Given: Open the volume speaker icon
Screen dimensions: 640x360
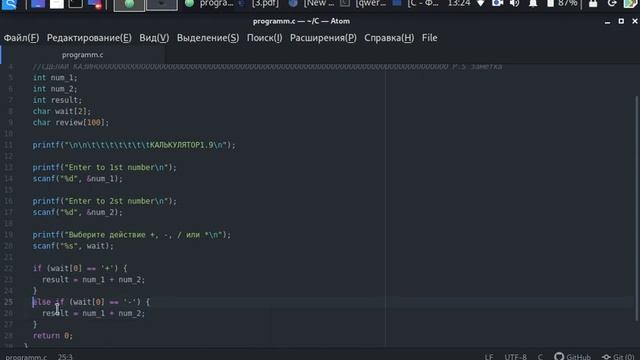Looking at the screenshot, I should click(515, 4).
